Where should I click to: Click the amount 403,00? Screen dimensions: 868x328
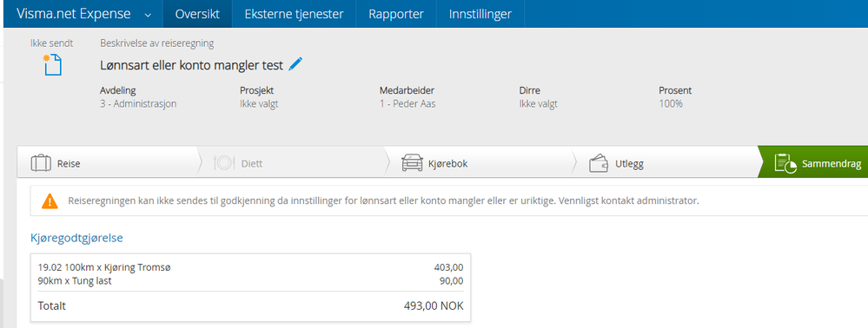click(x=449, y=268)
